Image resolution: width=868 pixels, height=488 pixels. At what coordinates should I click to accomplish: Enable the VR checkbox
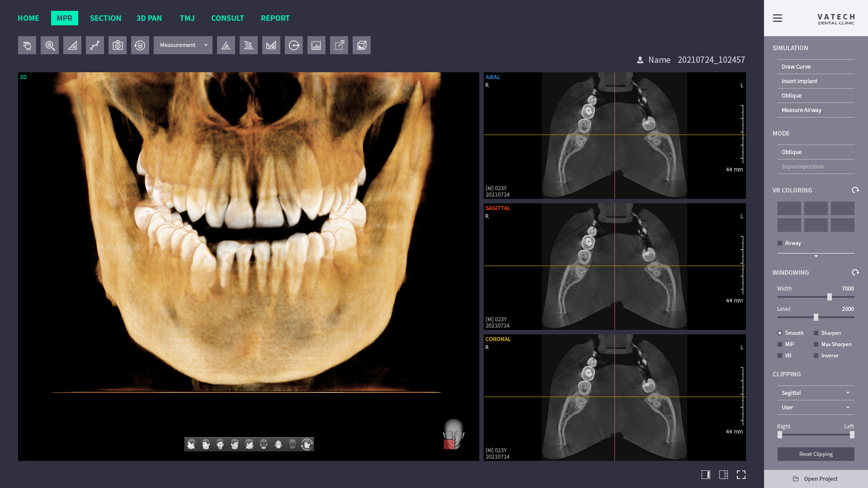click(x=780, y=356)
